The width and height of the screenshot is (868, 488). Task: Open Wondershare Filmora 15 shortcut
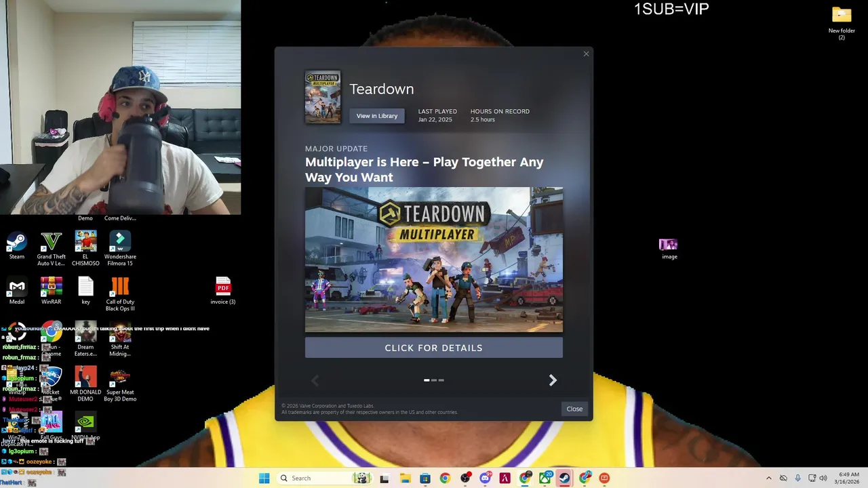(120, 249)
